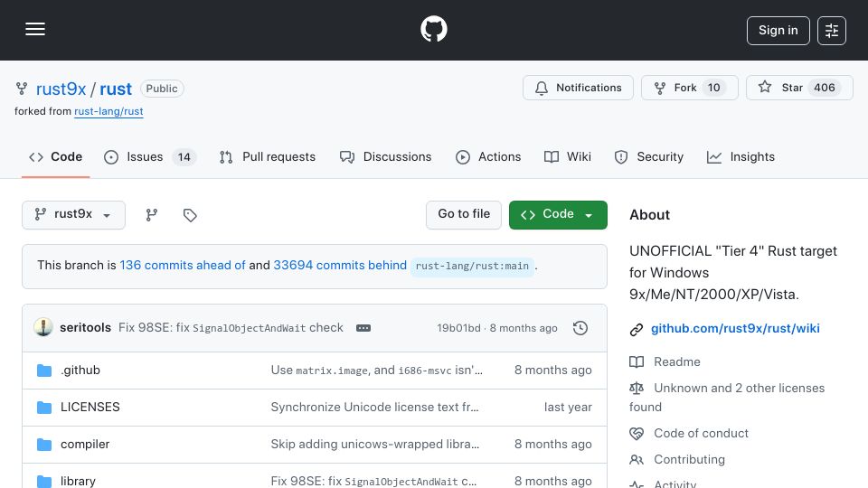Open Unknown and 2 other licenses link

pyautogui.click(x=727, y=398)
